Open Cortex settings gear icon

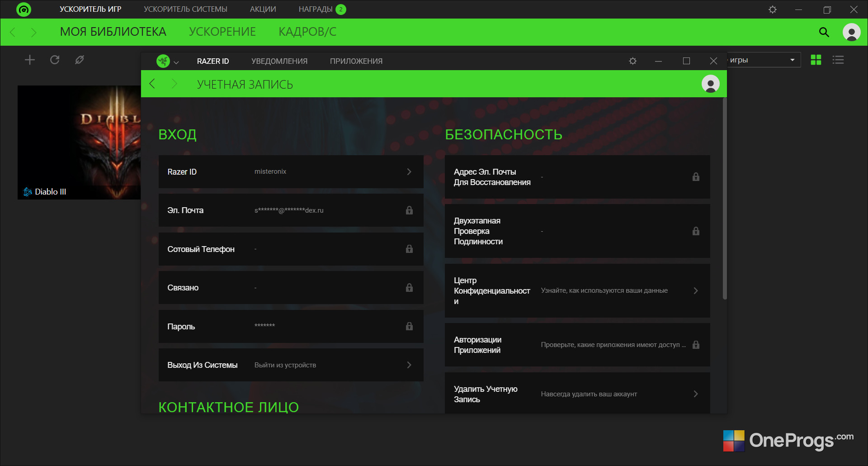tap(773, 10)
